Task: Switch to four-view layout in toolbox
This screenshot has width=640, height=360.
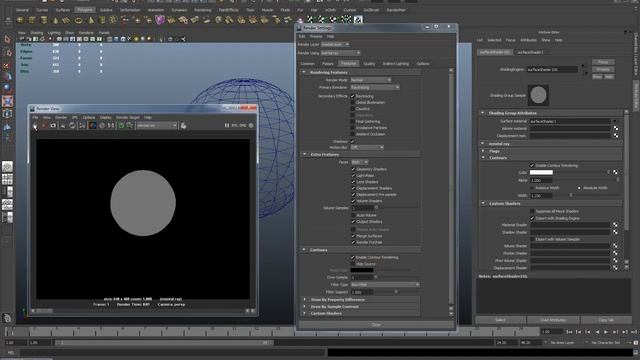Action: click(x=7, y=179)
